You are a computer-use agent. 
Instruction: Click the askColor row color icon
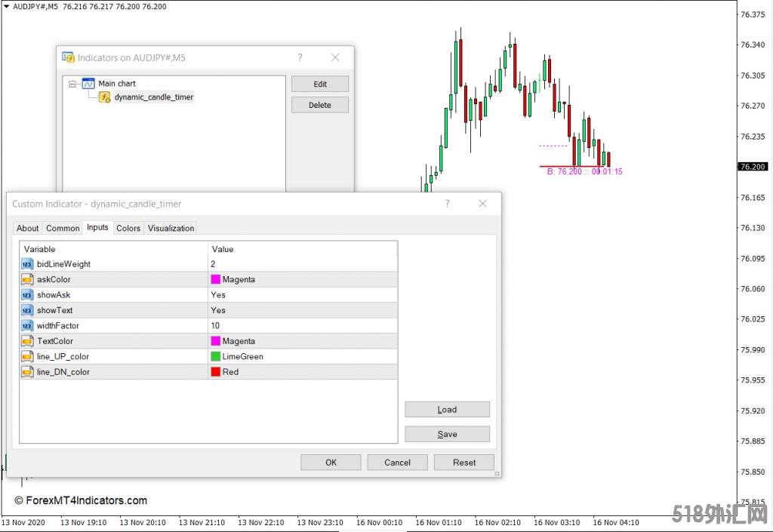coord(27,279)
